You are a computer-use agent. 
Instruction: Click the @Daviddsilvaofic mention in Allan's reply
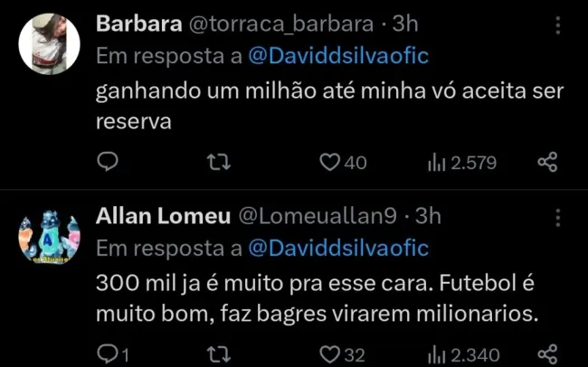tap(337, 247)
